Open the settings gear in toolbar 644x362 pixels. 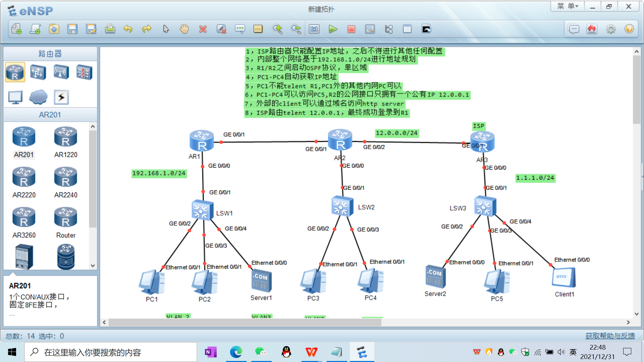click(611, 29)
